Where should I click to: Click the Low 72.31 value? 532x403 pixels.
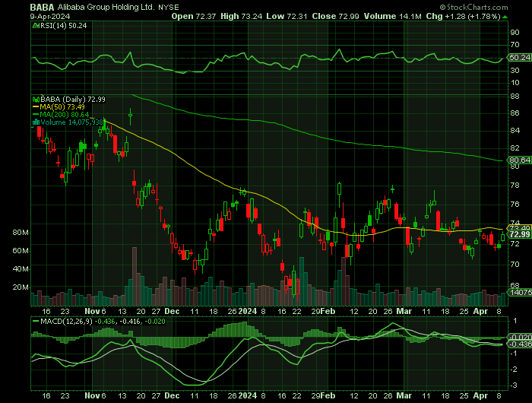click(287, 16)
